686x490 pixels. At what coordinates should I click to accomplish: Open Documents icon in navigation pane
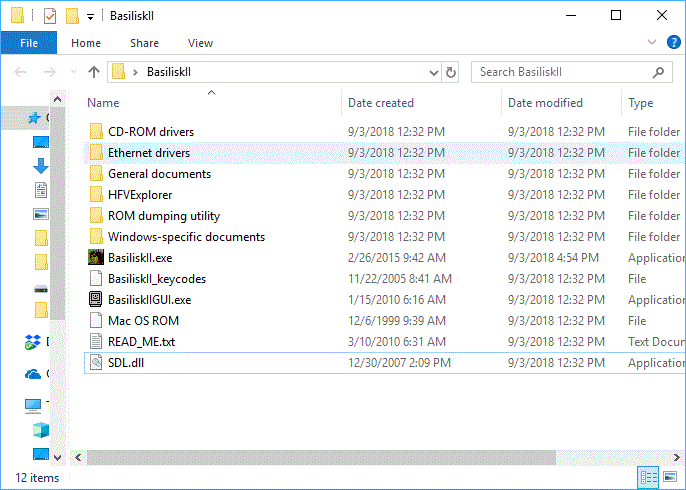(x=41, y=190)
